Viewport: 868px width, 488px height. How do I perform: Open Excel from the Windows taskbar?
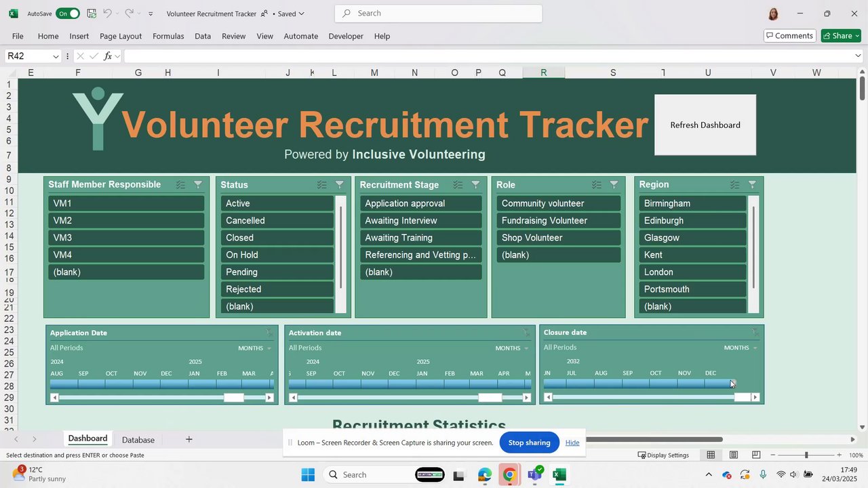pos(559,474)
